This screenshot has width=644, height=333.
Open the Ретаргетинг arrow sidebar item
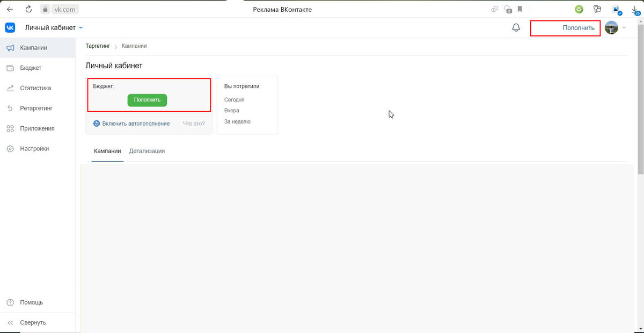tap(38, 108)
